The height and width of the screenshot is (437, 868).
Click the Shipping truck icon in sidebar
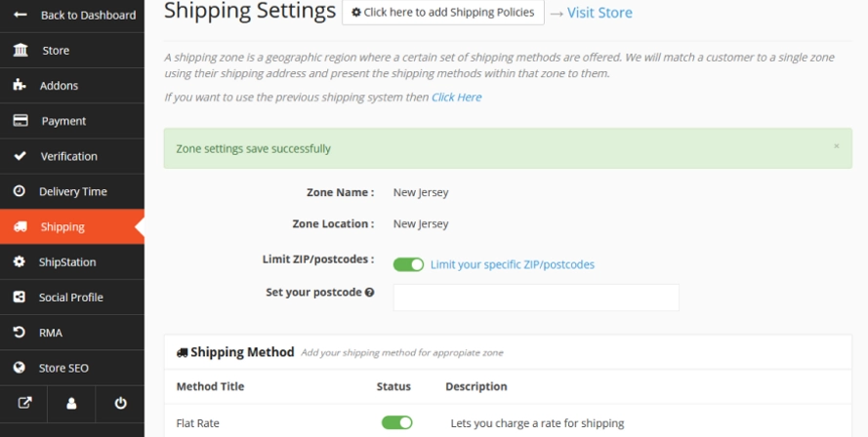point(20,226)
